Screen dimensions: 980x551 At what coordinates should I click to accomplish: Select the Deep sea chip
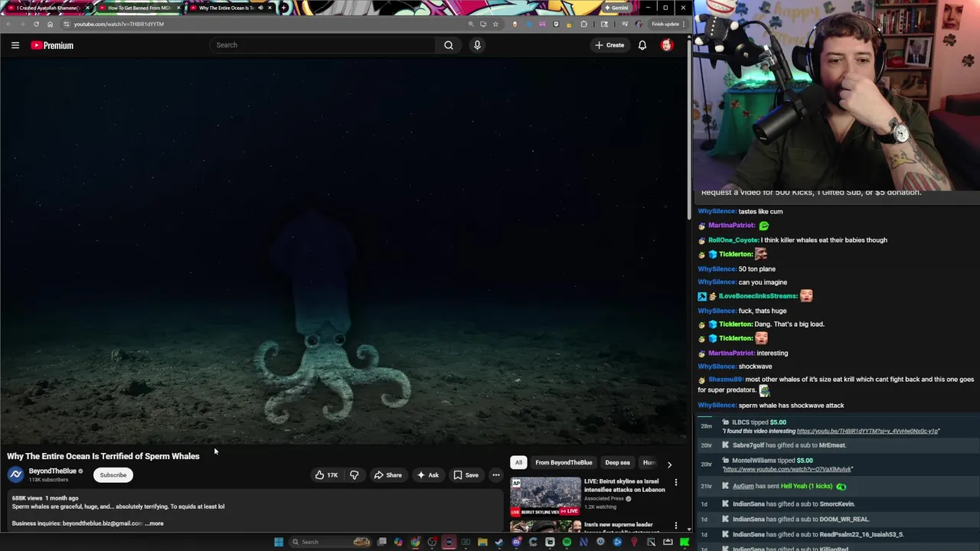click(x=617, y=462)
